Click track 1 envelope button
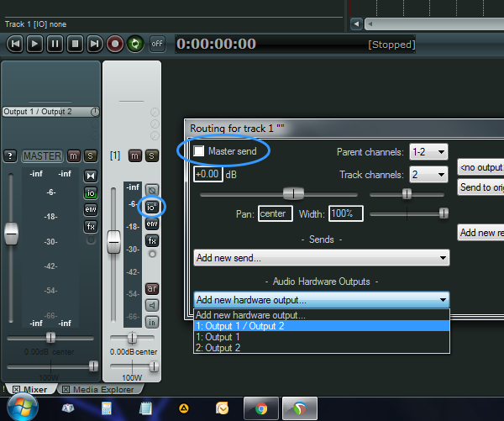Screen dimensions: 504x421 tap(152, 224)
